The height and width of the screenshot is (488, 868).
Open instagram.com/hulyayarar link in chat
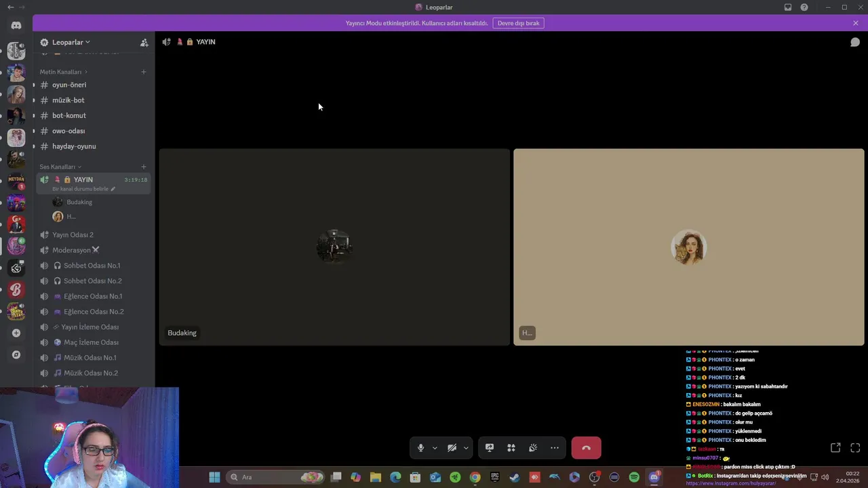point(731,484)
